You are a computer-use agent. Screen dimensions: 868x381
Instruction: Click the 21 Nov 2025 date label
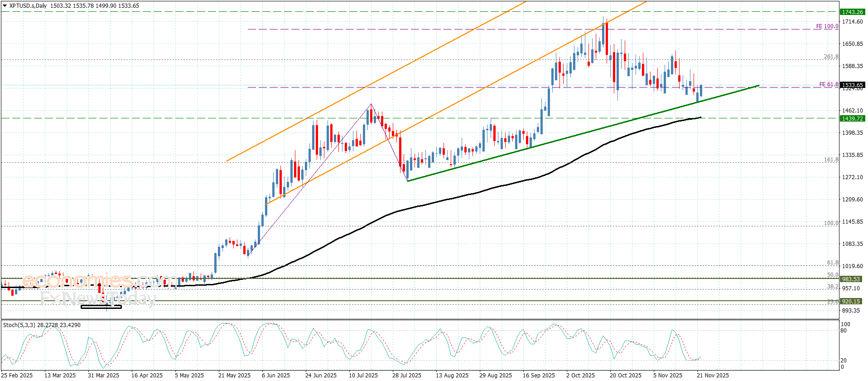coord(713,375)
